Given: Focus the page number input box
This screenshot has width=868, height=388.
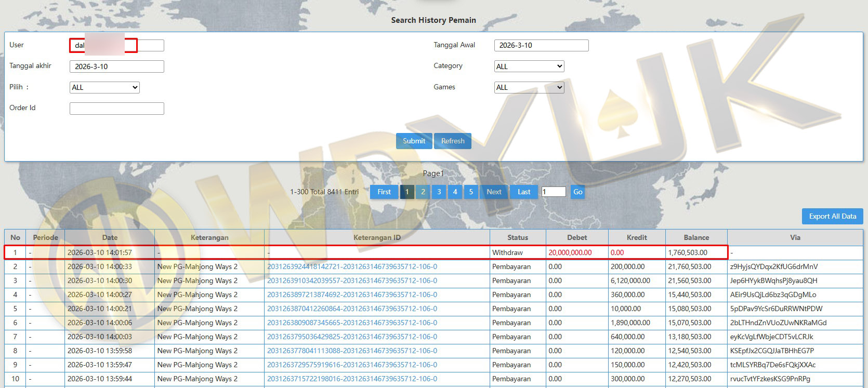Looking at the screenshot, I should click(554, 192).
